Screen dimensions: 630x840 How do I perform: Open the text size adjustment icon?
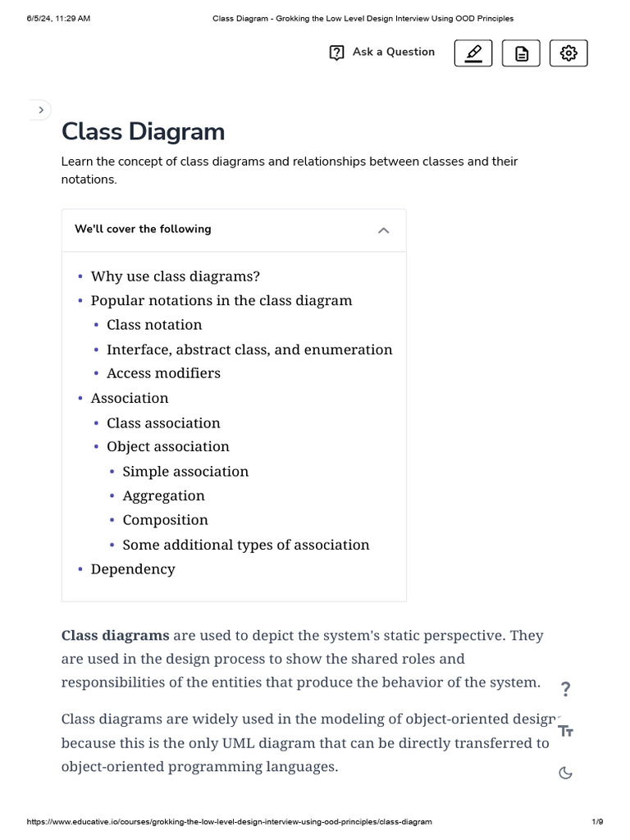point(565,731)
